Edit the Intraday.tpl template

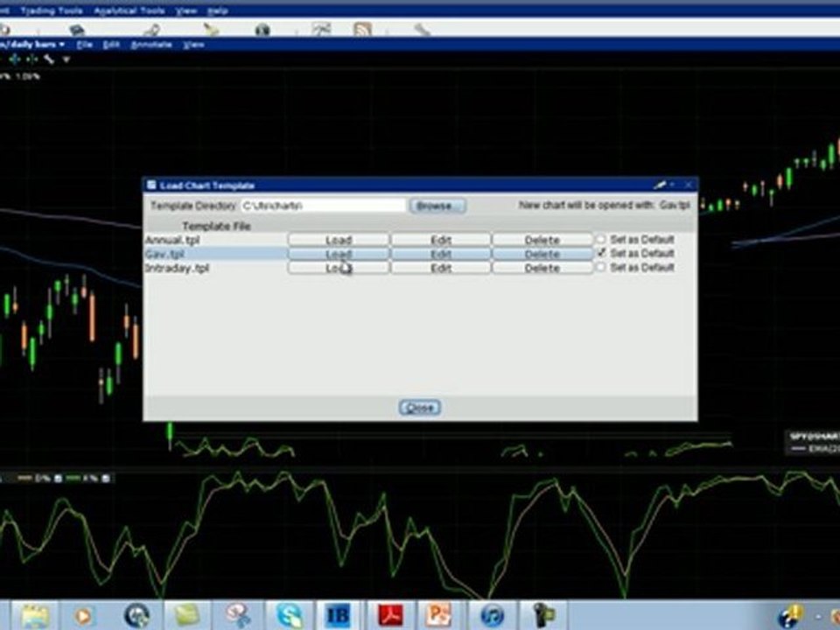tap(440, 268)
